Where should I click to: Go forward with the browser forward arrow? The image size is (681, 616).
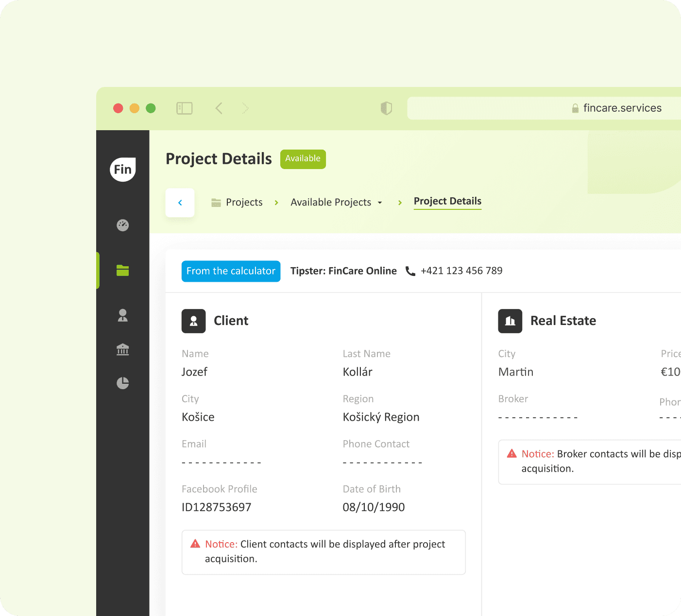245,108
